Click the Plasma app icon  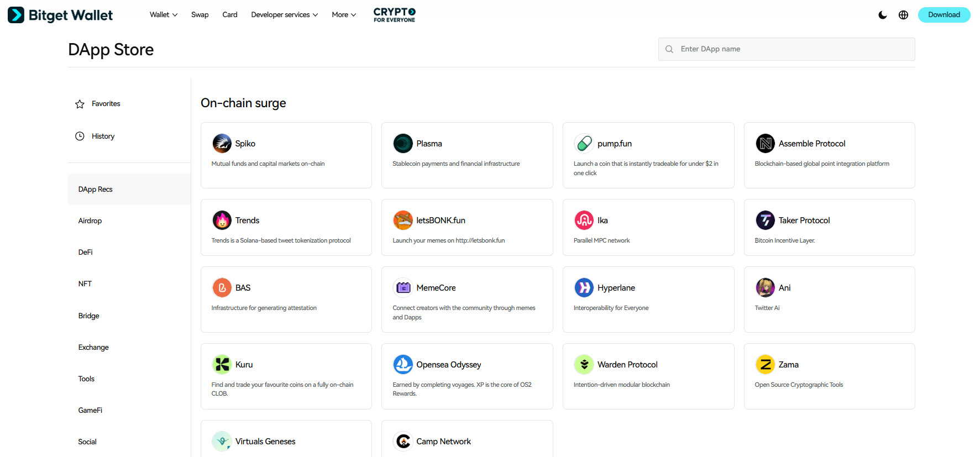pos(403,144)
